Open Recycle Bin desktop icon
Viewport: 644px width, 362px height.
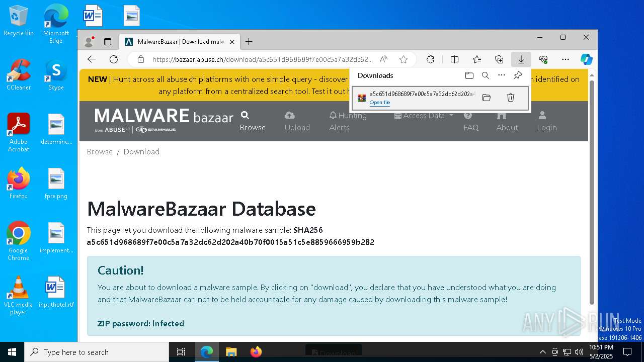(x=19, y=21)
